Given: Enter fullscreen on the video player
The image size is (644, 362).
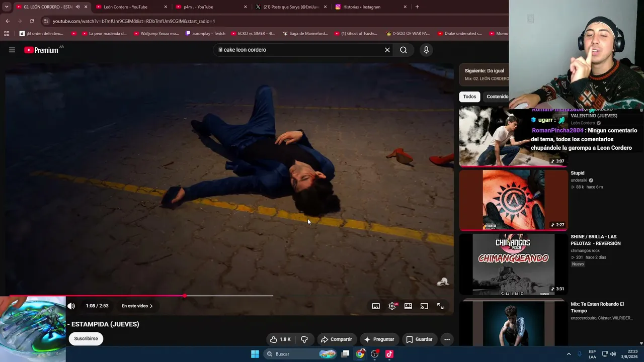Looking at the screenshot, I should (440, 306).
